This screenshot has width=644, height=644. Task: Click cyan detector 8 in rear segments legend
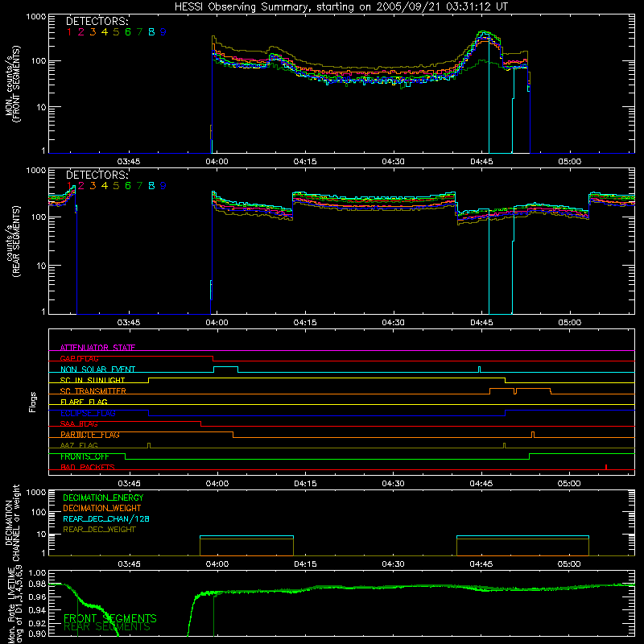click(151, 186)
